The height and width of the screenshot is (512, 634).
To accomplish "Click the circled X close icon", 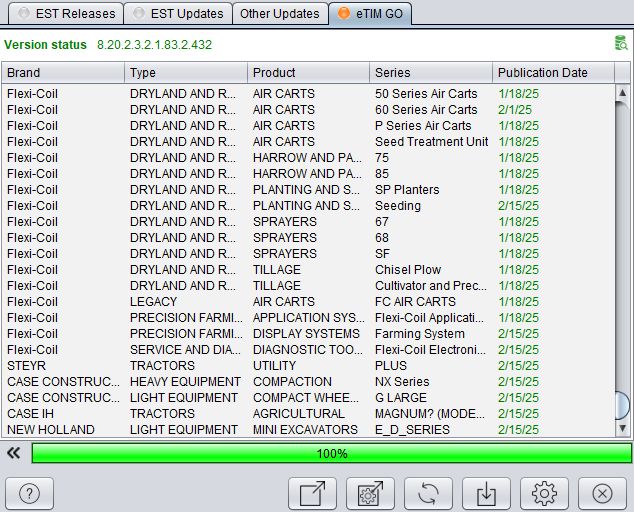I will tap(602, 493).
